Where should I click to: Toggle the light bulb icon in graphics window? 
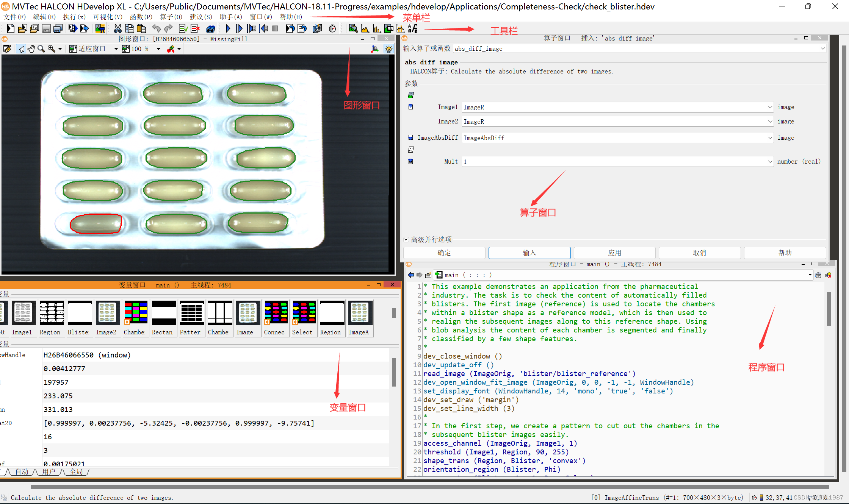coord(389,49)
